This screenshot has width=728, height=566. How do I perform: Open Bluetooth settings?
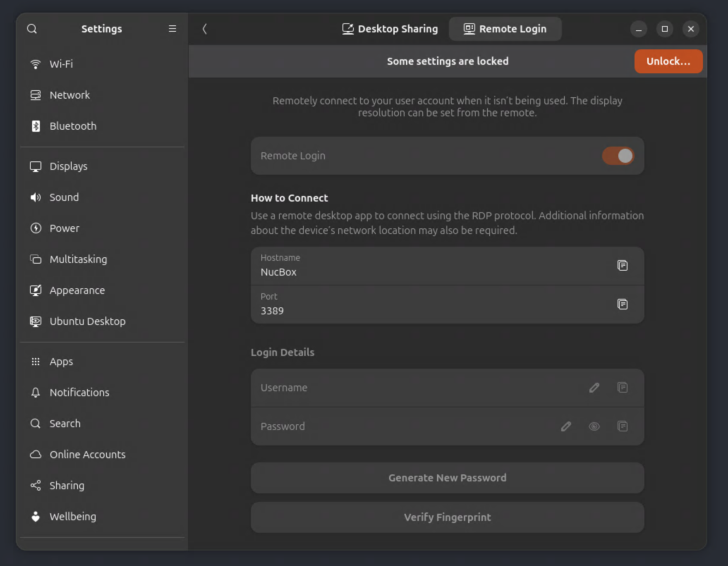point(102,126)
